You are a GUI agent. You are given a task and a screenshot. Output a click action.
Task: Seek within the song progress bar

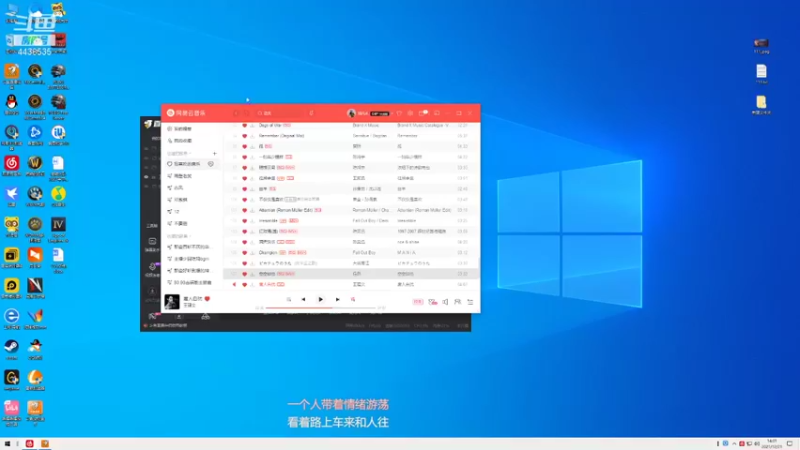pyautogui.click(x=320, y=308)
